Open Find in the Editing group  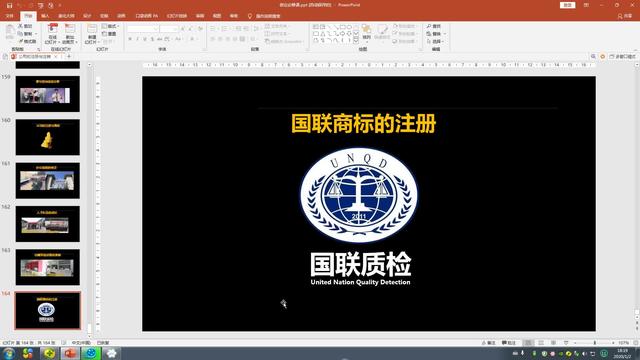coord(434,26)
